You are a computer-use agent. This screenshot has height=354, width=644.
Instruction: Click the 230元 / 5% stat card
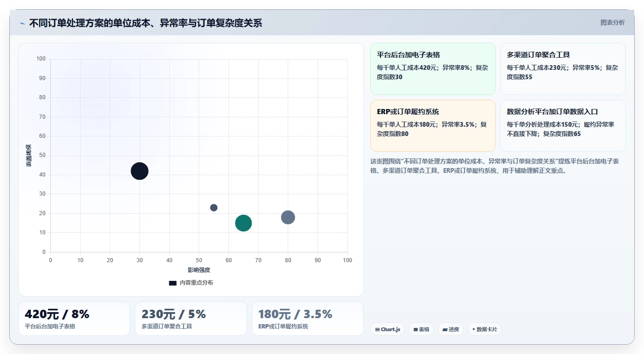click(x=191, y=319)
